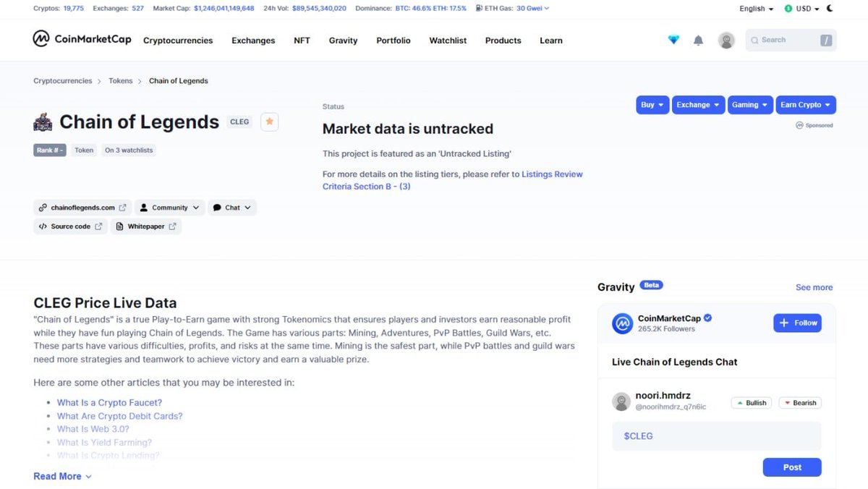Expand the Gaming dropdown button

click(750, 105)
